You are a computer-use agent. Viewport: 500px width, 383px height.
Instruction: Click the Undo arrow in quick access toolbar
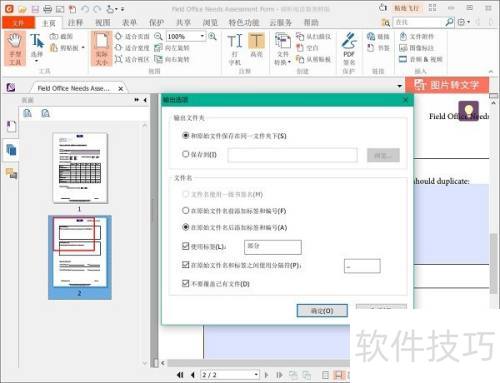tap(85, 9)
